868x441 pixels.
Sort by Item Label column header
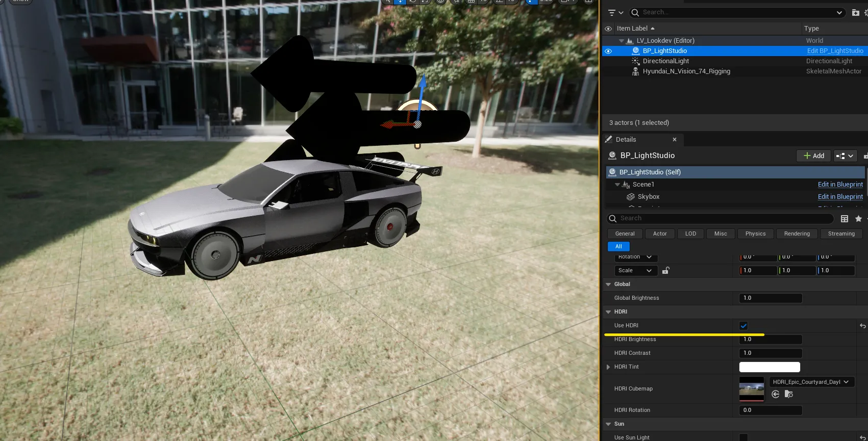pyautogui.click(x=632, y=29)
